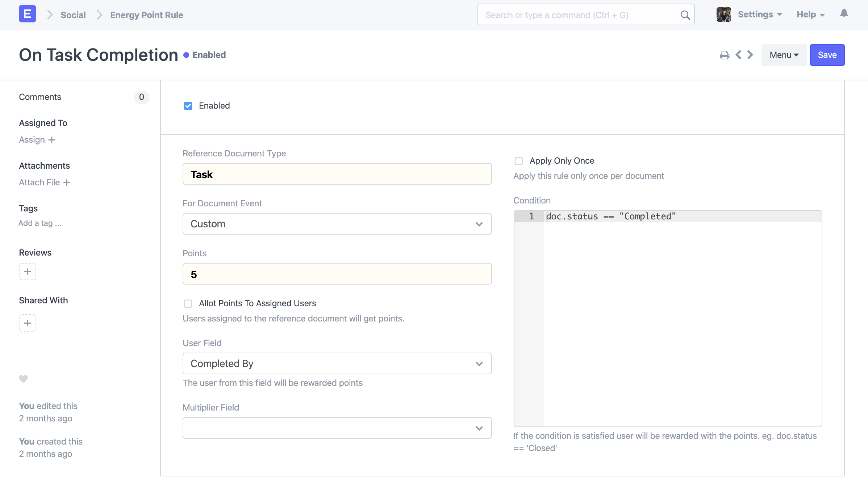Open For Document Event dropdown

(x=337, y=224)
